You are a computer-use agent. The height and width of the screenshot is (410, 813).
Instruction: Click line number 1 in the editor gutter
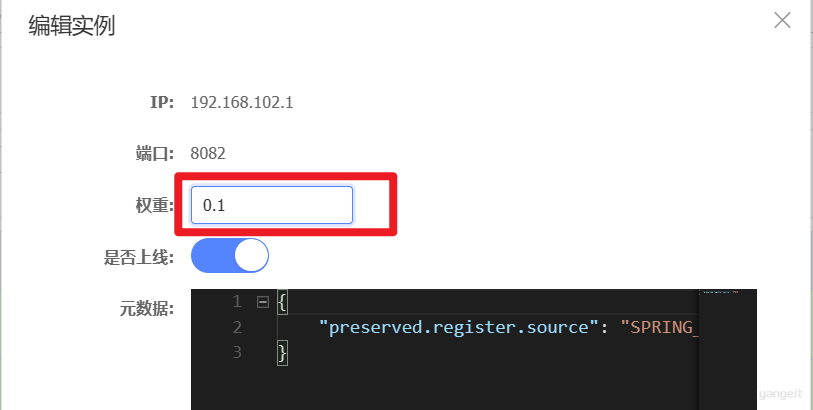point(237,301)
